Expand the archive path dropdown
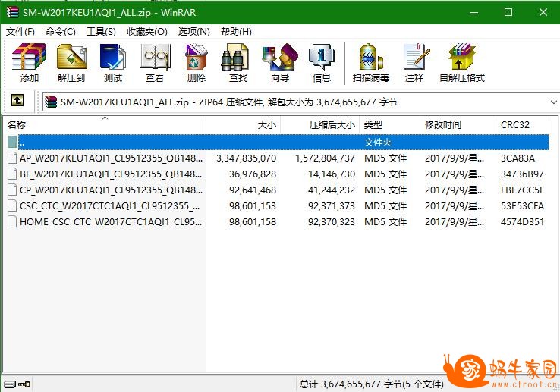The height and width of the screenshot is (392, 560). click(553, 102)
